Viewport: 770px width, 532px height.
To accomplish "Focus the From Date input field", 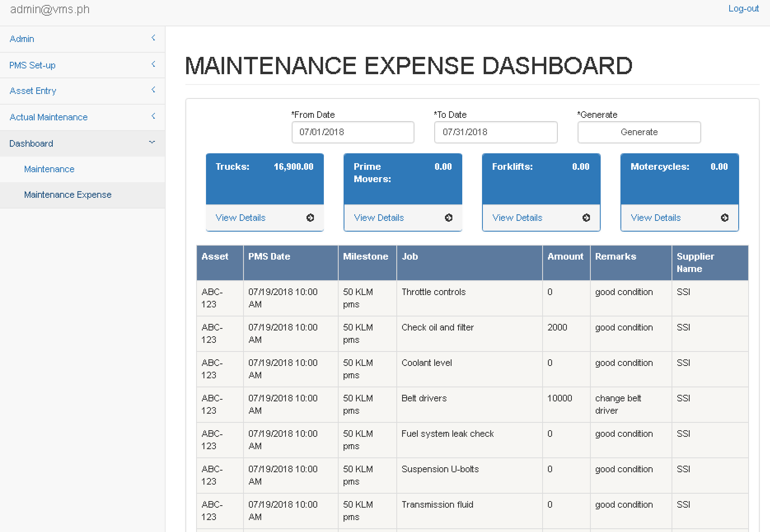I will pos(353,132).
